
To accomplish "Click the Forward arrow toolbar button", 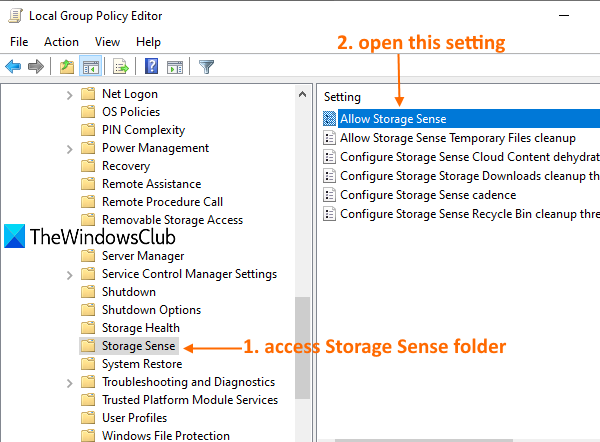I will point(36,67).
